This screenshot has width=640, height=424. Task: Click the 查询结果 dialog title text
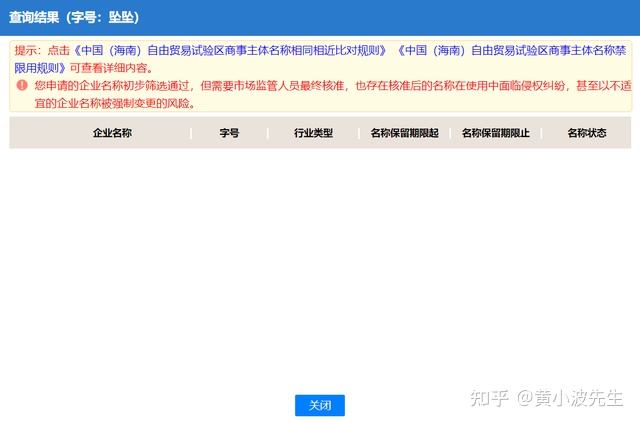(40, 17)
